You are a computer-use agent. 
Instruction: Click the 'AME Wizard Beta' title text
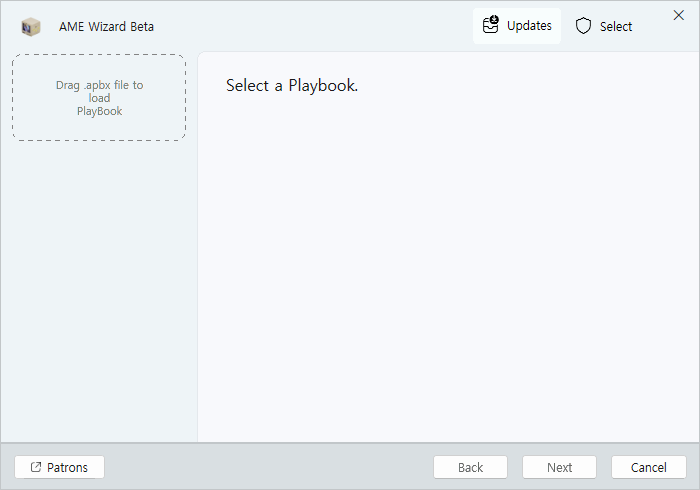point(106,27)
